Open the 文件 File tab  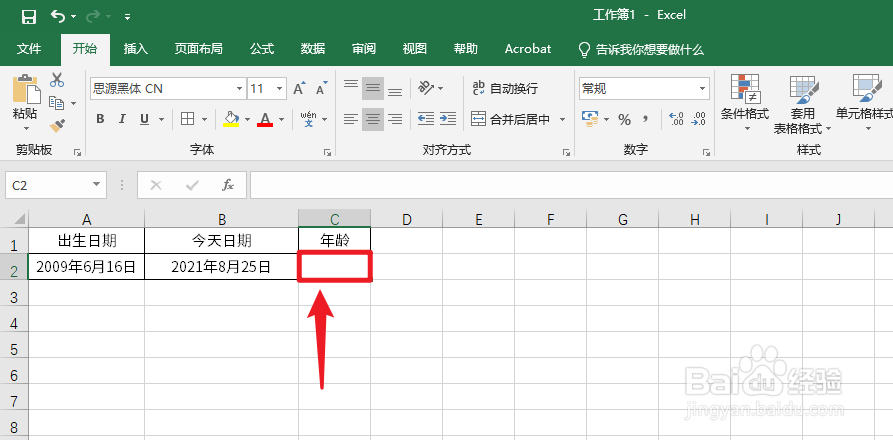(29, 49)
